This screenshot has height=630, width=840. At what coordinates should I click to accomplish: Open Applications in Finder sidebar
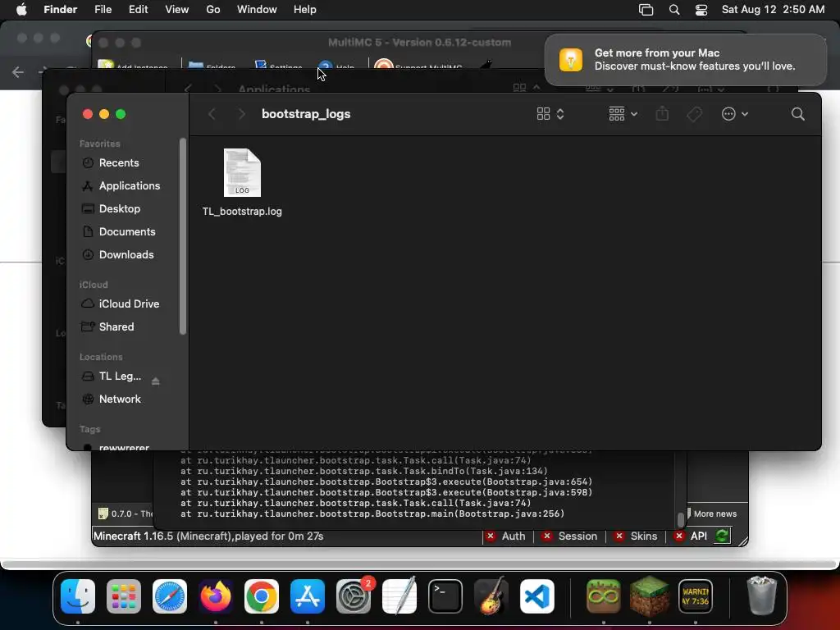[x=129, y=186]
